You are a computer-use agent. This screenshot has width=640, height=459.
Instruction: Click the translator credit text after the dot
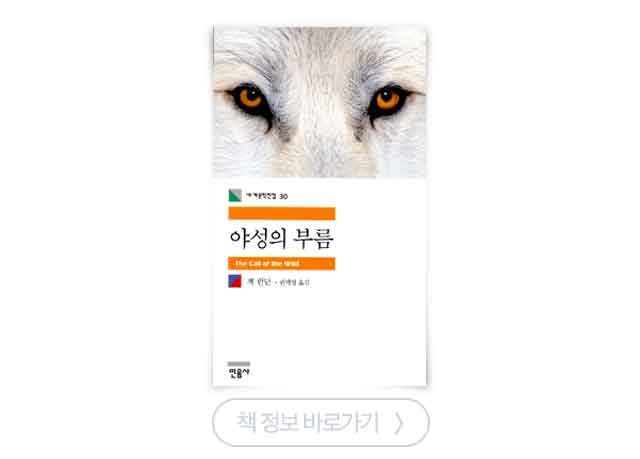294,282
